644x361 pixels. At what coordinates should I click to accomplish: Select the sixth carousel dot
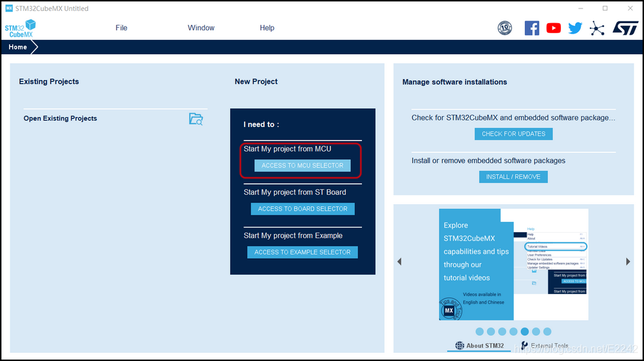click(536, 331)
